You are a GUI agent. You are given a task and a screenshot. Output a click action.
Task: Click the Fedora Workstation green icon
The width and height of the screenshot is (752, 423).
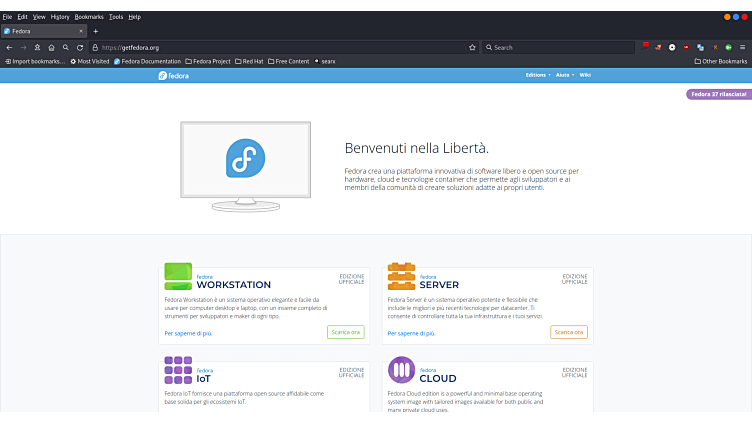pos(178,278)
